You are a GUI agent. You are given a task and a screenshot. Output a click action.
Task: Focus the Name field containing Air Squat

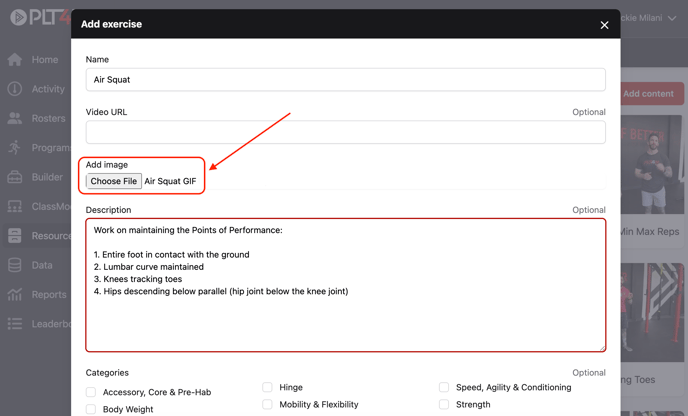point(345,80)
